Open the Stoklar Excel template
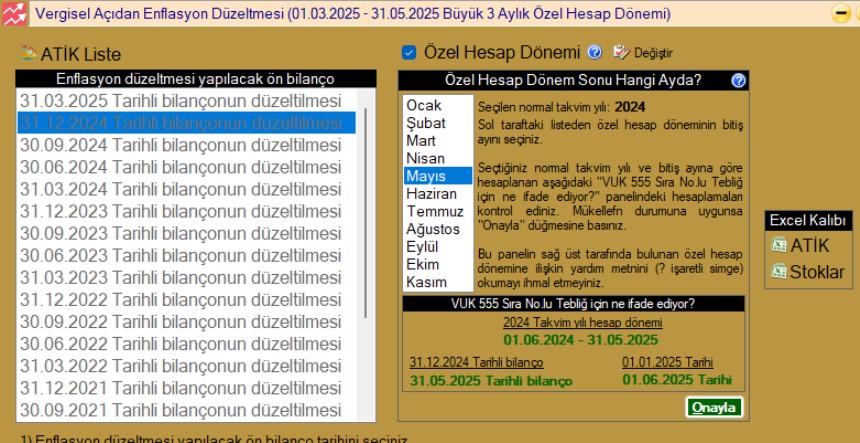860x443 pixels. [807, 271]
